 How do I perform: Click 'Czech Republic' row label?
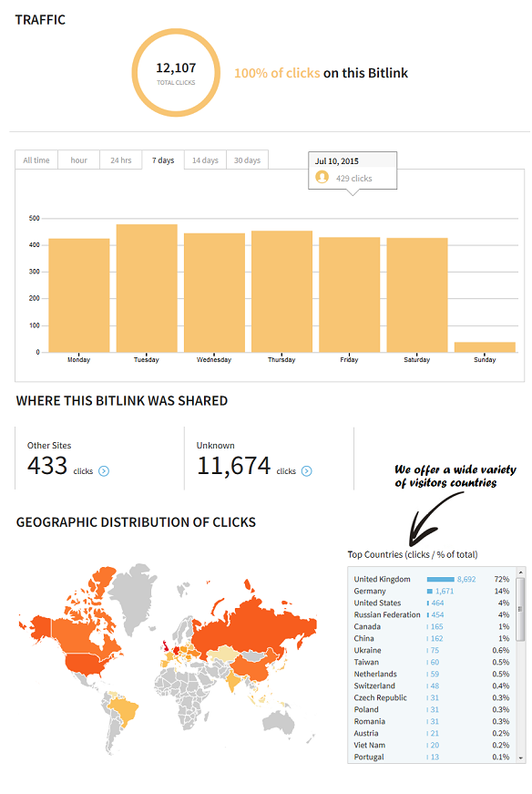click(x=380, y=697)
